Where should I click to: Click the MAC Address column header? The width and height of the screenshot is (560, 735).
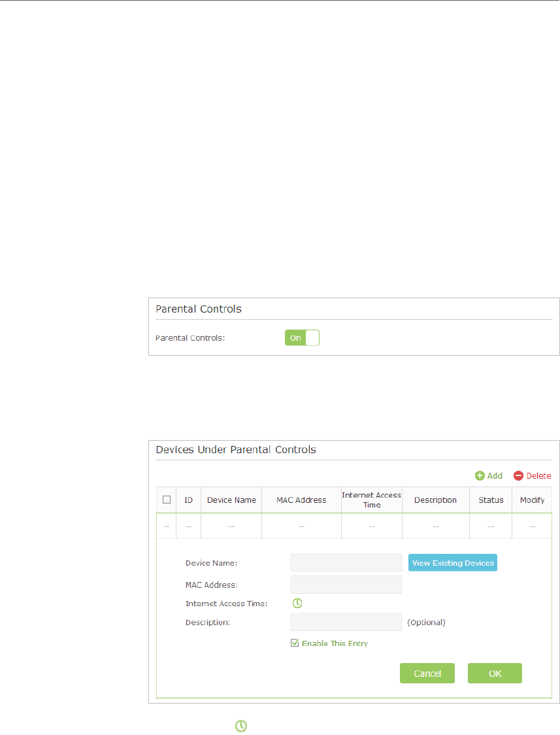[x=301, y=500]
